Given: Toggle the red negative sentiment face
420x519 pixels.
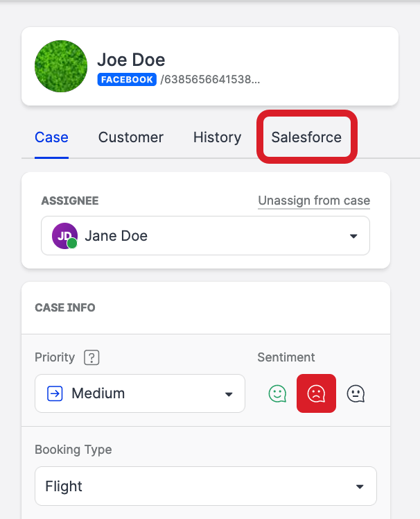Looking at the screenshot, I should [x=316, y=393].
